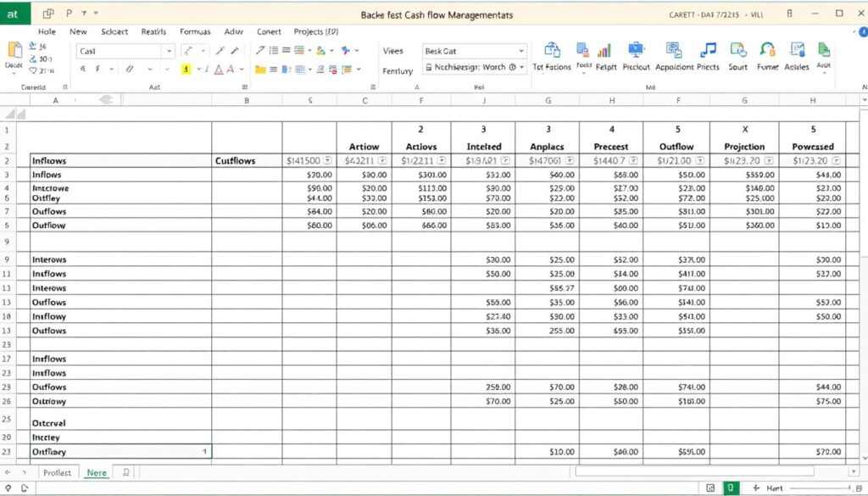
Task: Select the Nere sheet tab at the bottom
Action: coord(97,472)
